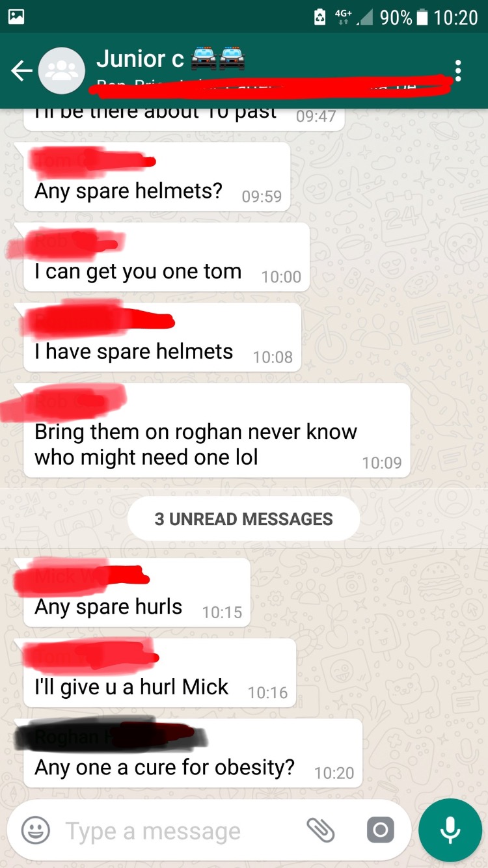
Task: Tap the 4G+ signal indicator
Action: click(343, 17)
